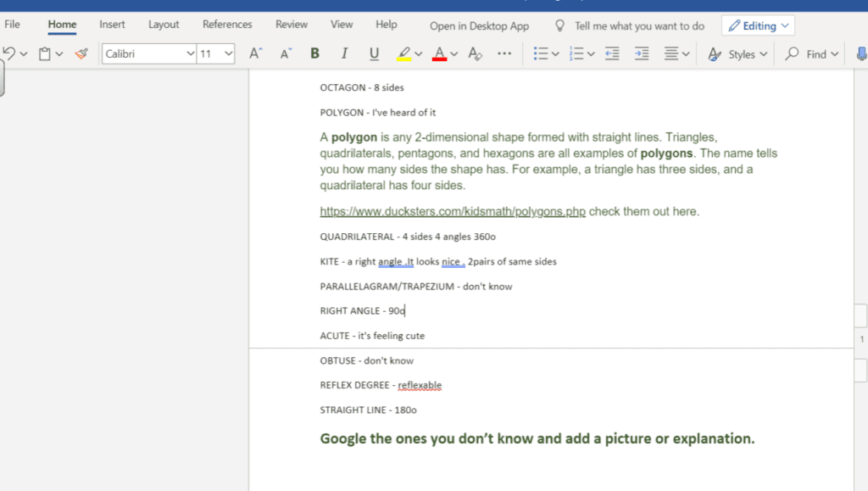Click the Increase Indent icon
868x491 pixels.
pos(642,53)
